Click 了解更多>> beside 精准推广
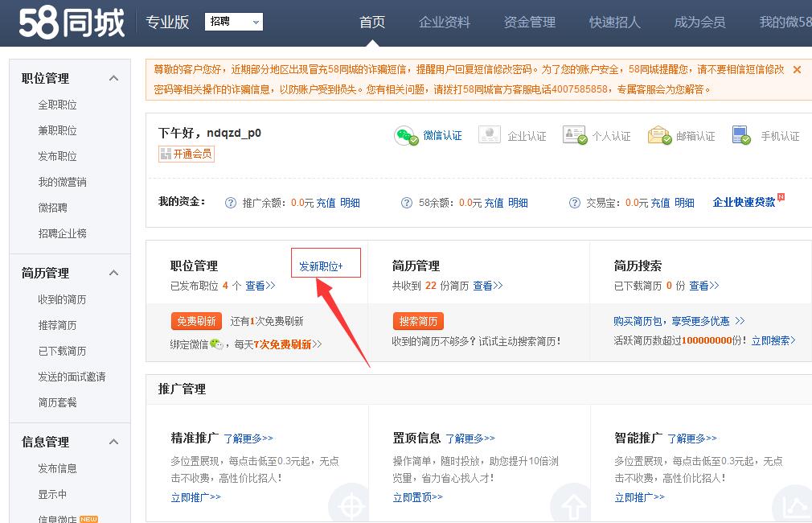This screenshot has width=812, height=523. 248,439
